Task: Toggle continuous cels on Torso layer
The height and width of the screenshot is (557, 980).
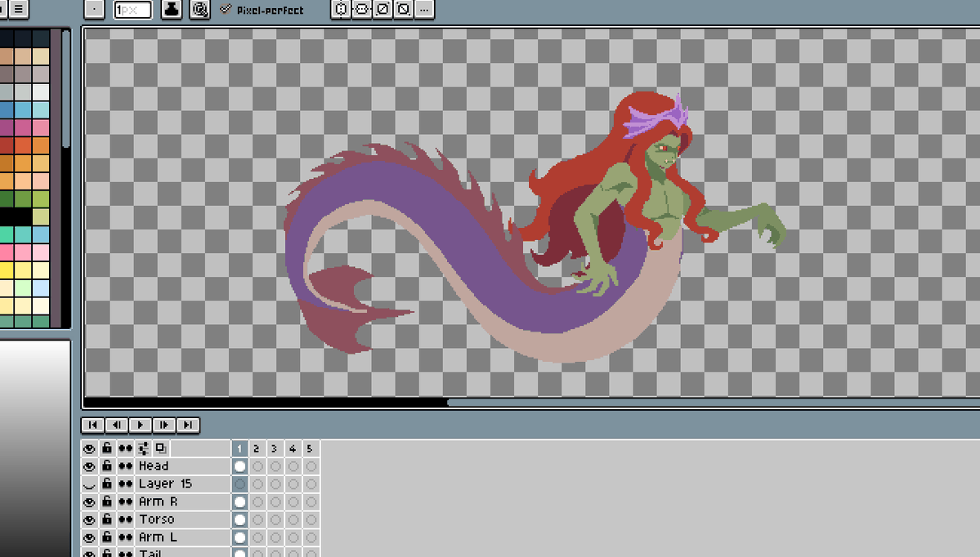Action: 125,519
